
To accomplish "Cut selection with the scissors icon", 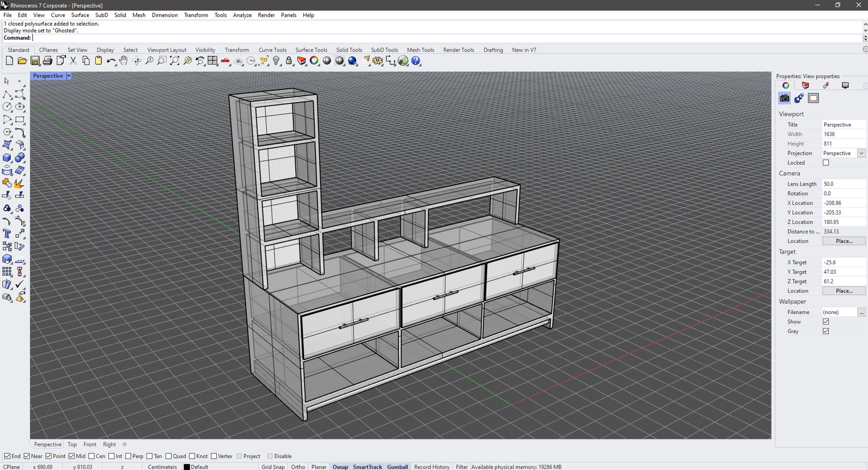I will 73,61.
